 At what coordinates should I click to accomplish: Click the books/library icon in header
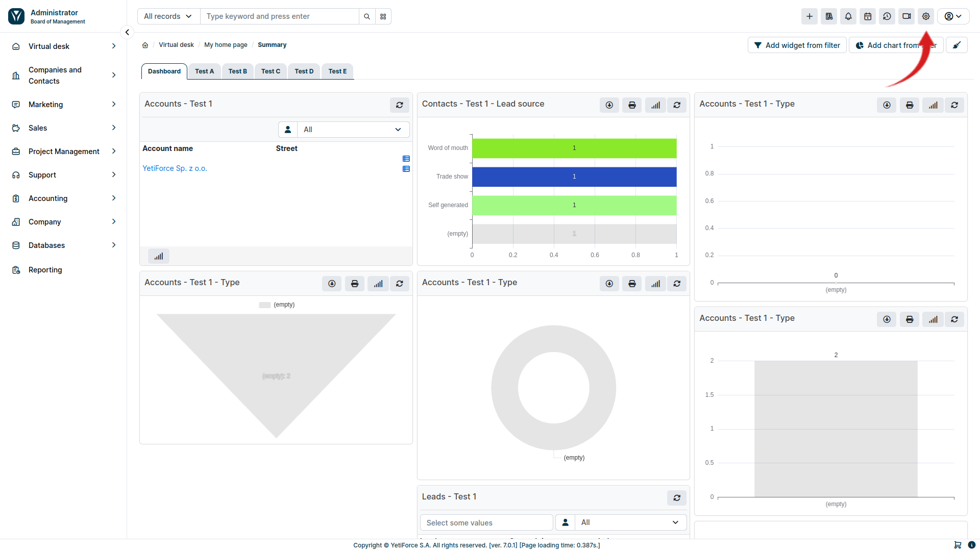[x=829, y=16]
